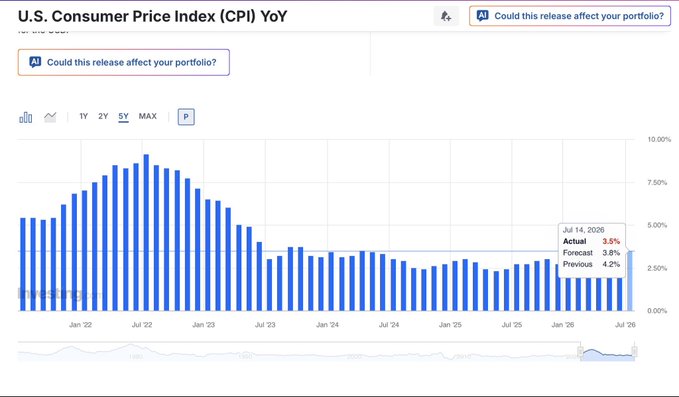This screenshot has width=679, height=397.
Task: Click the '2.50%' y-axis label
Action: pos(657,268)
